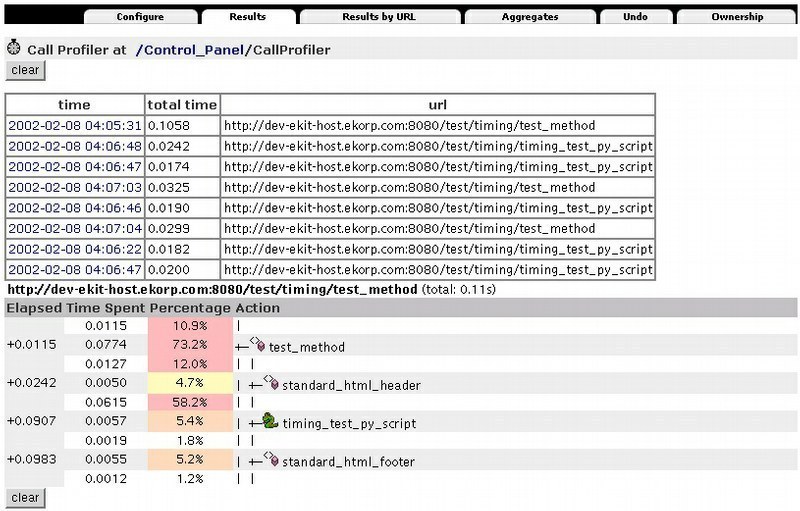Click the test_method DTML icon
This screenshot has height=511, width=800.
257,345
